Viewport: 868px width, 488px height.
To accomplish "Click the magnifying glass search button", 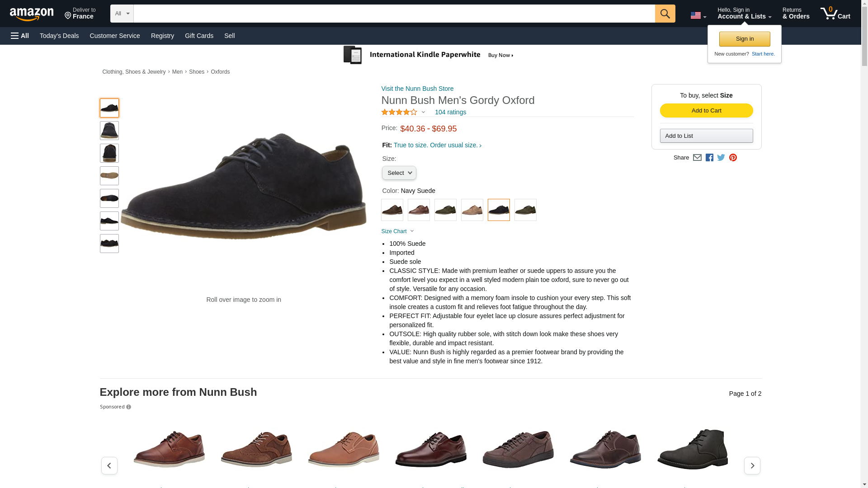I will coord(665,14).
